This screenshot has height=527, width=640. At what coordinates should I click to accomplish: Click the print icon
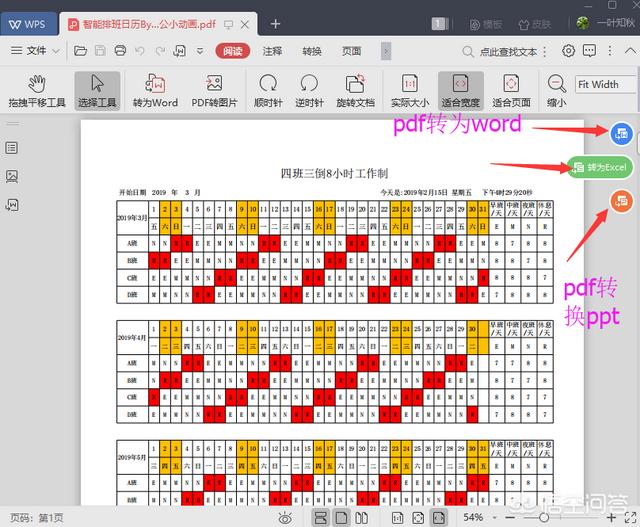click(120, 51)
